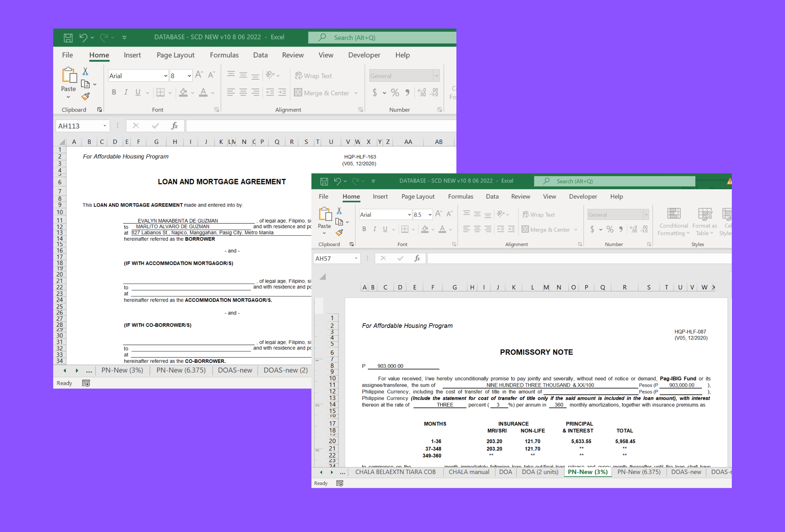
Task: Toggle Bold in the back window ribbon
Action: coord(114,92)
